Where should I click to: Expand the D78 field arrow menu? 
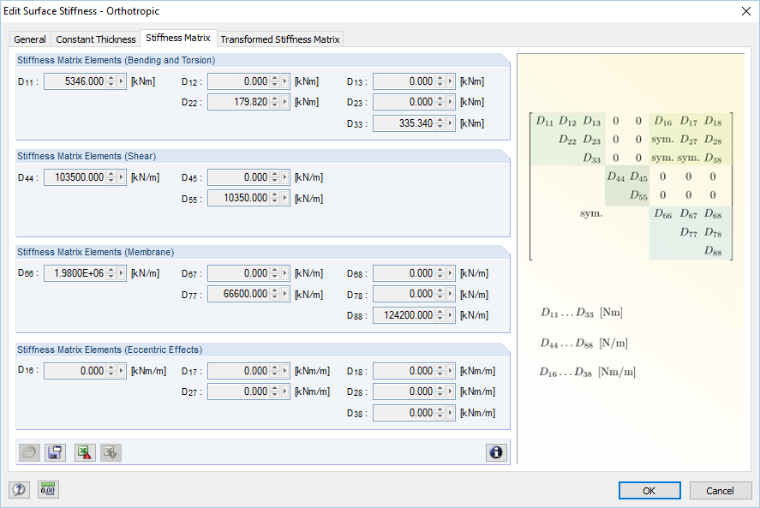point(450,294)
